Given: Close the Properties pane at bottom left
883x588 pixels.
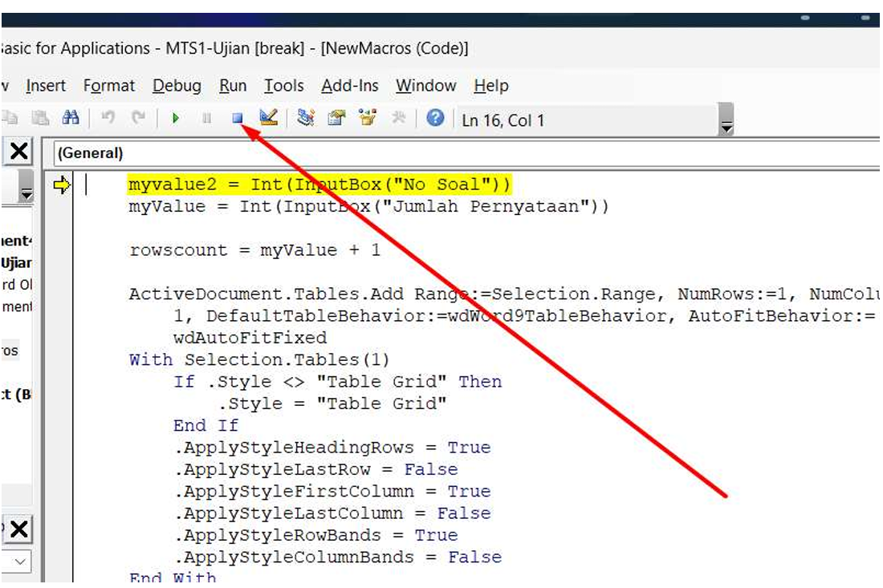Looking at the screenshot, I should [18, 529].
